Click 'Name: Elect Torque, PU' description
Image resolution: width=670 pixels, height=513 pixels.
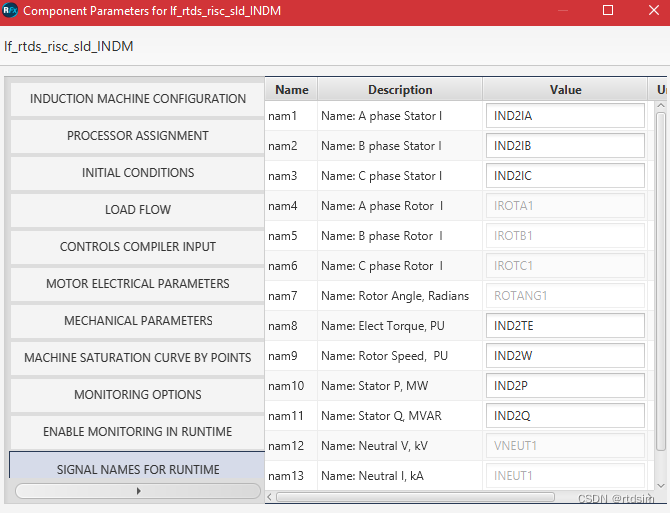pos(383,326)
